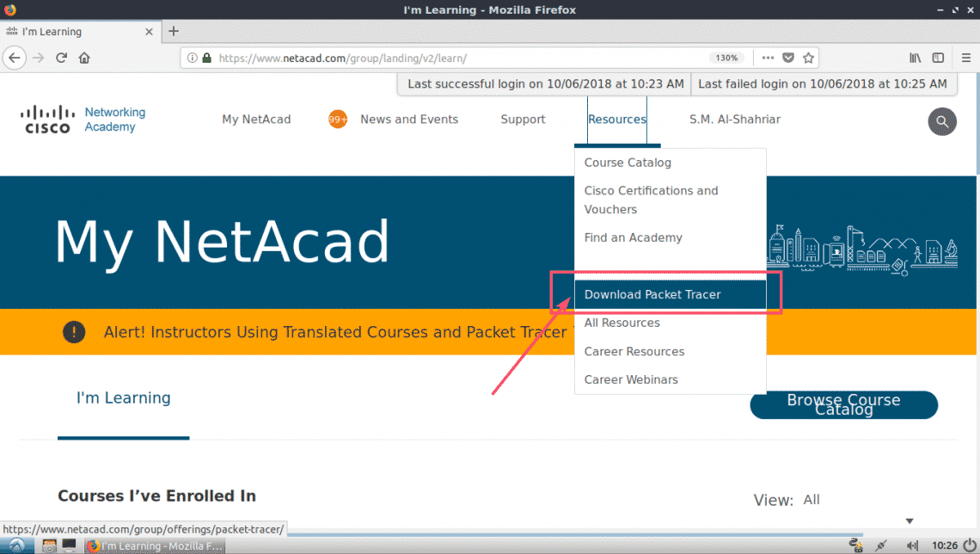Choose Find an Academy
This screenshot has width=980, height=554.
[670, 237]
